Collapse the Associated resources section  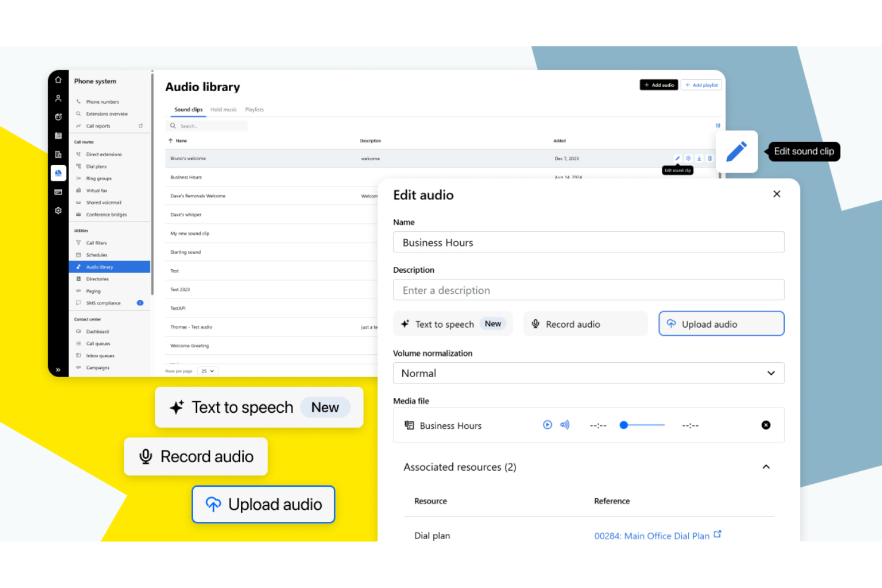point(766,466)
